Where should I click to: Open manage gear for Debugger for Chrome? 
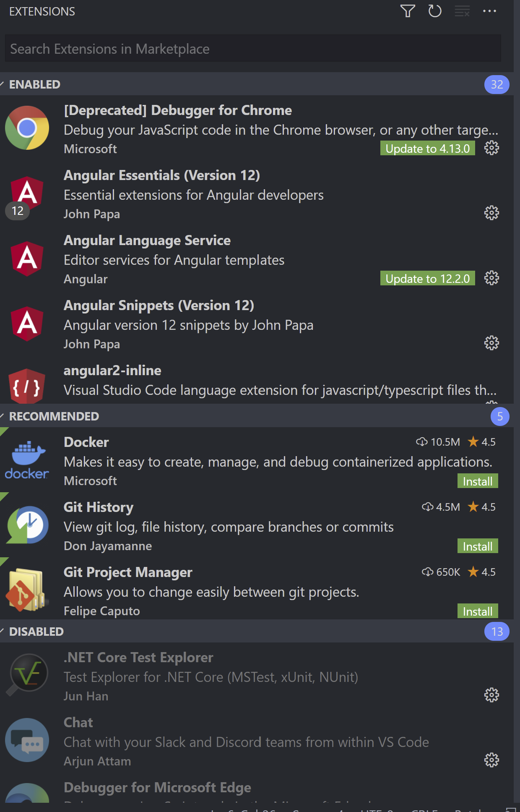tap(491, 148)
